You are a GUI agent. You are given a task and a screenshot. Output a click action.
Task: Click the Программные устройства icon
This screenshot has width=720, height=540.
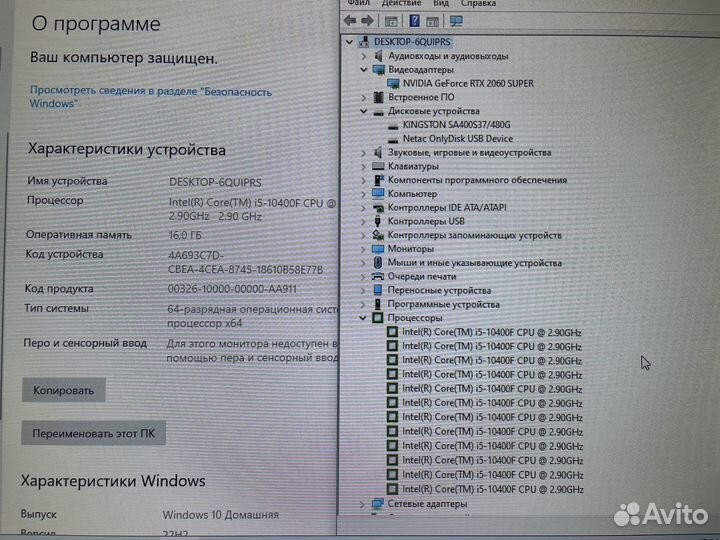[x=377, y=304]
